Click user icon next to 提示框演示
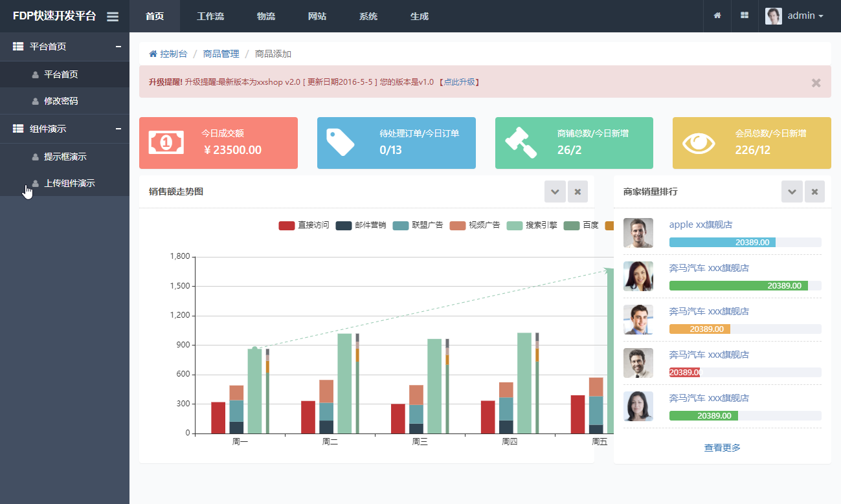The width and height of the screenshot is (841, 504). pyautogui.click(x=36, y=157)
